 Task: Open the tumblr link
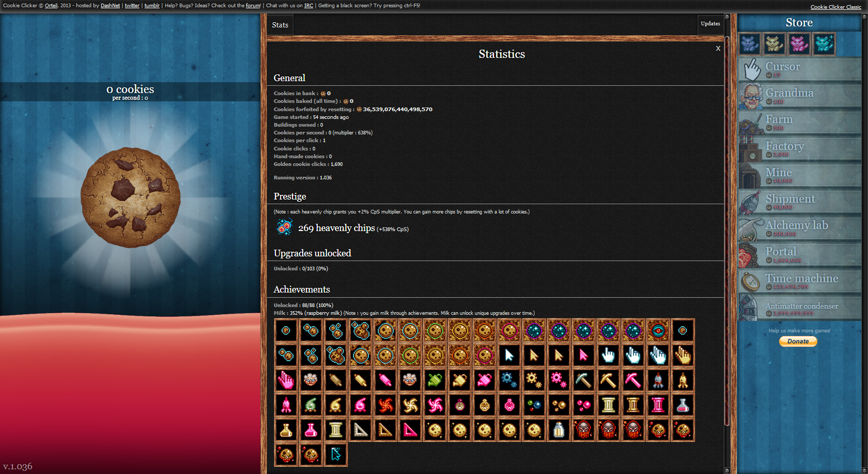[x=152, y=6]
